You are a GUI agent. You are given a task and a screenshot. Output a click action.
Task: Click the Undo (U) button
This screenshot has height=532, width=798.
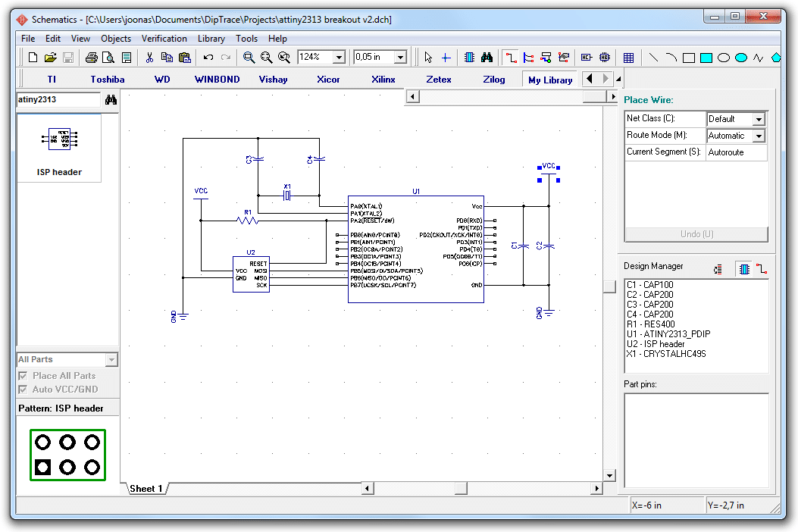click(x=696, y=234)
